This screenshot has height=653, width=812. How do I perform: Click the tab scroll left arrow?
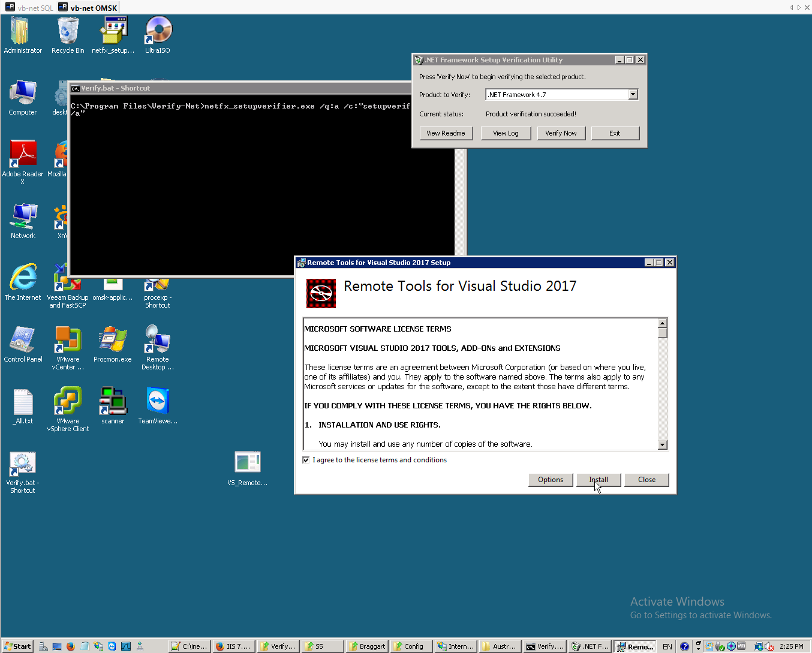(792, 8)
